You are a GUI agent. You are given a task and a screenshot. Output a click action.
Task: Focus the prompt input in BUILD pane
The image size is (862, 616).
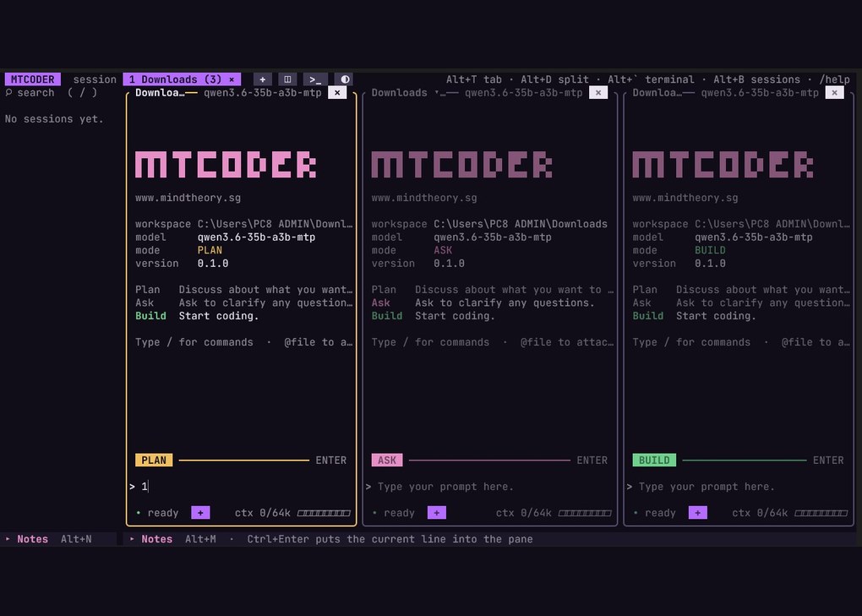(738, 487)
